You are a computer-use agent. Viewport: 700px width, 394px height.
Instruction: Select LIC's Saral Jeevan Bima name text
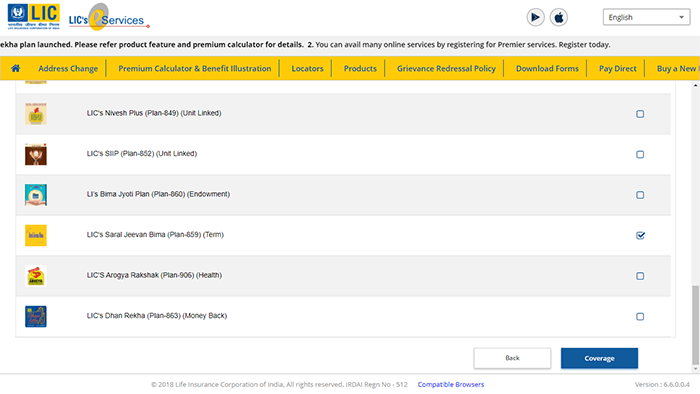(x=155, y=235)
